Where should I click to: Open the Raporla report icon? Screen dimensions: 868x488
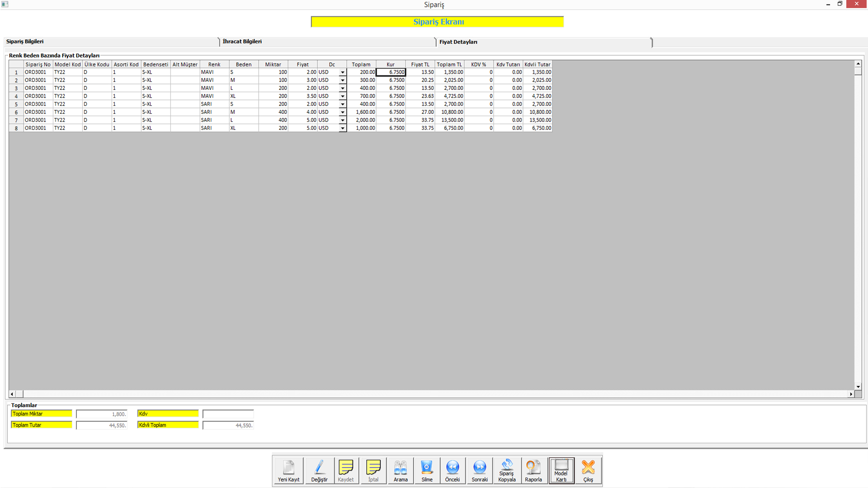point(533,470)
